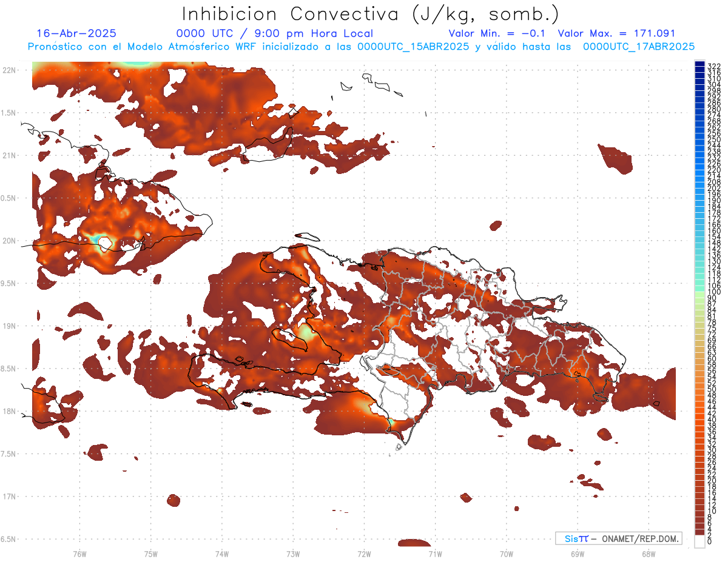Click the '0000UTC_15ABR2025' initialization time

413,47
